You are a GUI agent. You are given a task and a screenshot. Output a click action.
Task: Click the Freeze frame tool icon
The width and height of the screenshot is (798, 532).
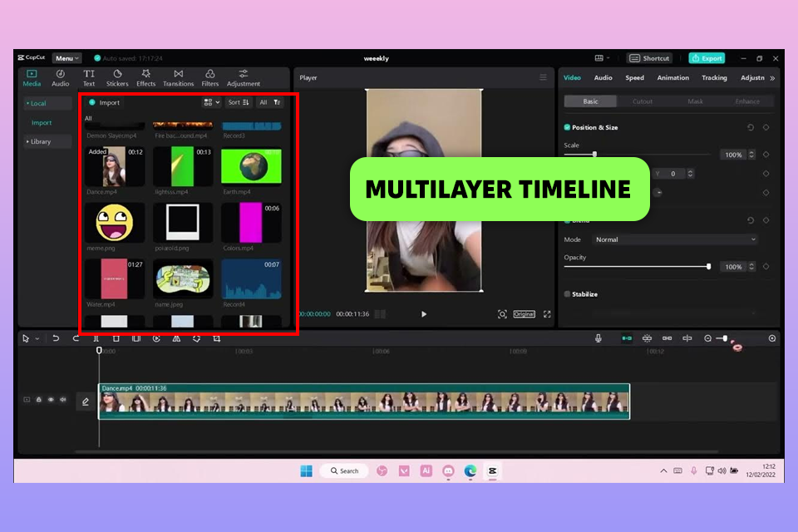pos(135,338)
